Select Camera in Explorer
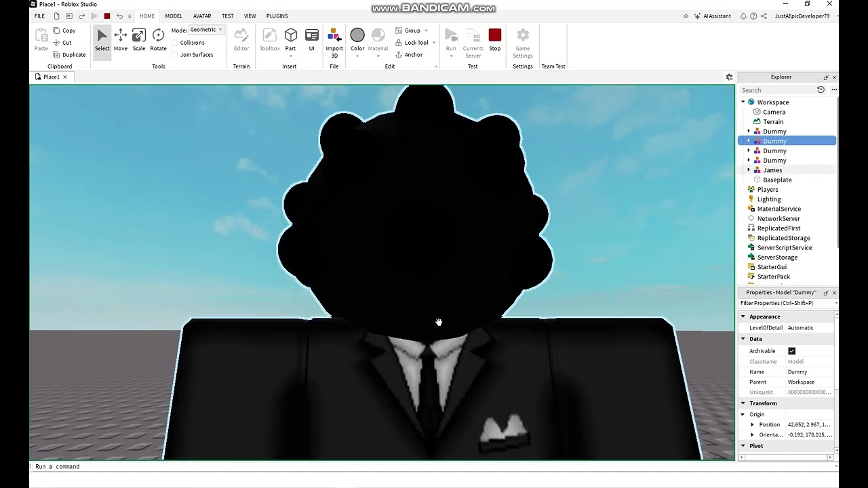Image resolution: width=868 pixels, height=488 pixels. pyautogui.click(x=774, y=112)
